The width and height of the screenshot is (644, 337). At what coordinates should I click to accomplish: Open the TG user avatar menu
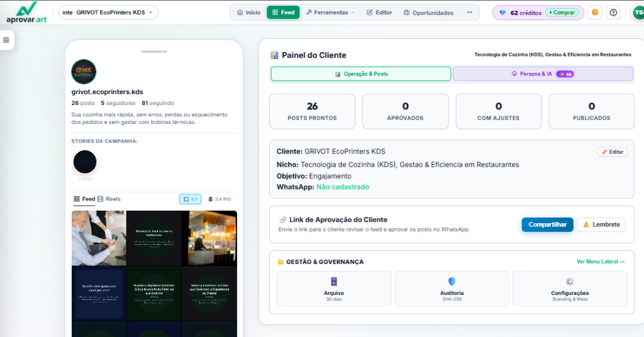tap(638, 13)
